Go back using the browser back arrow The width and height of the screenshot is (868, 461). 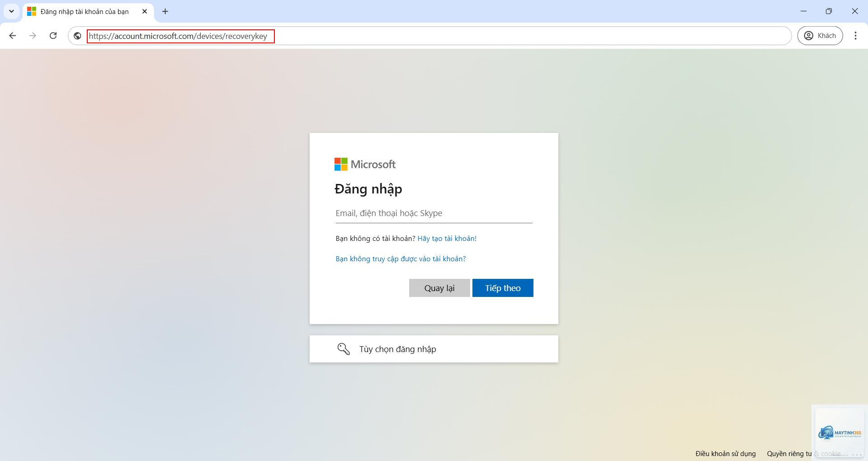[x=13, y=36]
